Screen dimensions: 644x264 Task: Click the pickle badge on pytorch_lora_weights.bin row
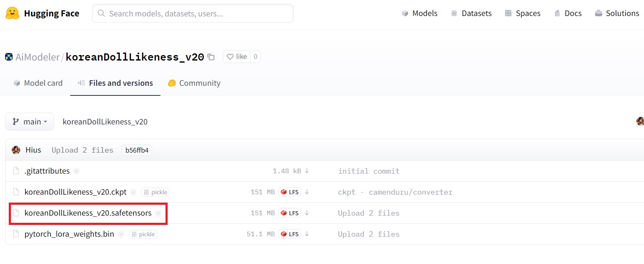coord(143,234)
